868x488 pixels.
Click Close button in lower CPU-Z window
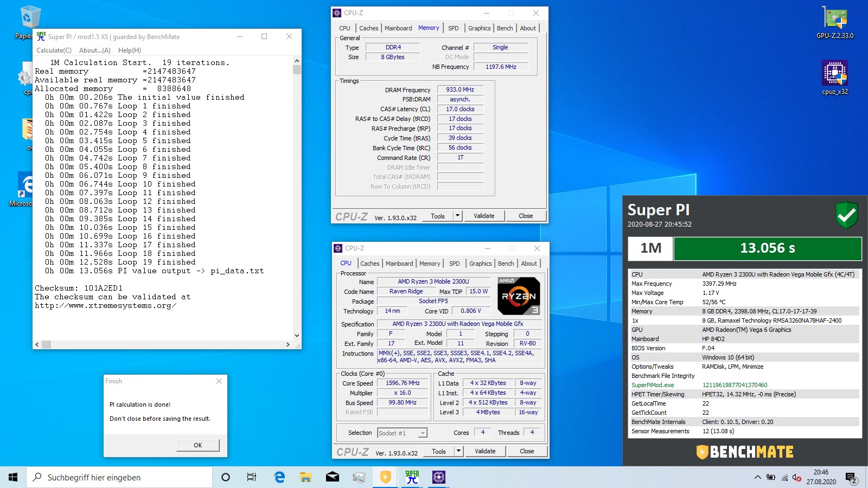click(527, 451)
